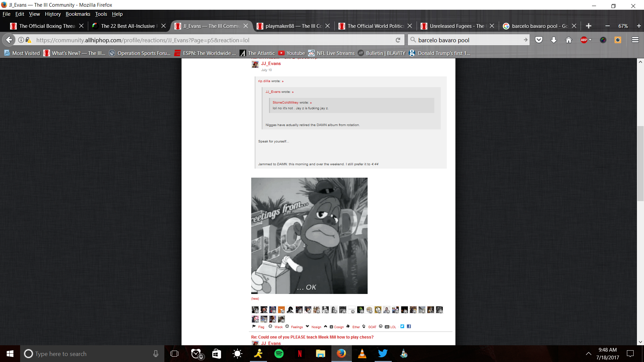Open the Help menu
Screen dimensions: 644x362
[x=117, y=14]
